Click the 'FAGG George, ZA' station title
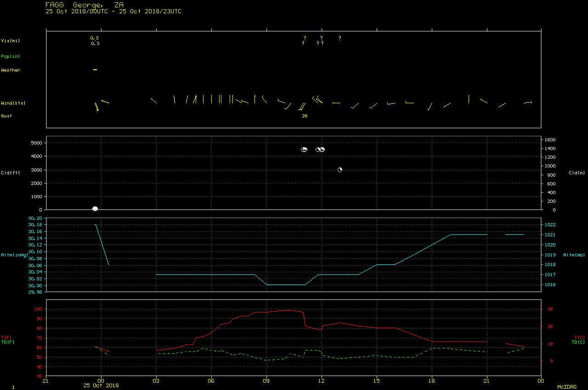The image size is (588, 390). coord(84,5)
